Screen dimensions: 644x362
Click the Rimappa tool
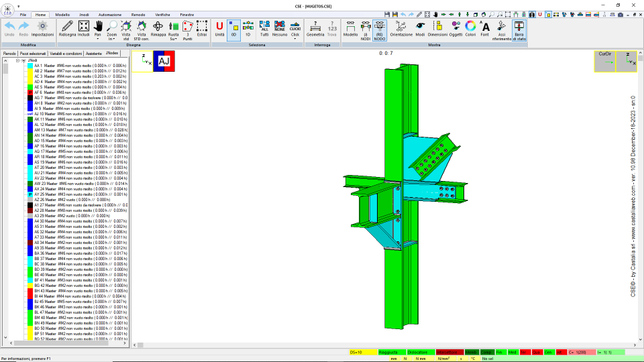pyautogui.click(x=158, y=29)
